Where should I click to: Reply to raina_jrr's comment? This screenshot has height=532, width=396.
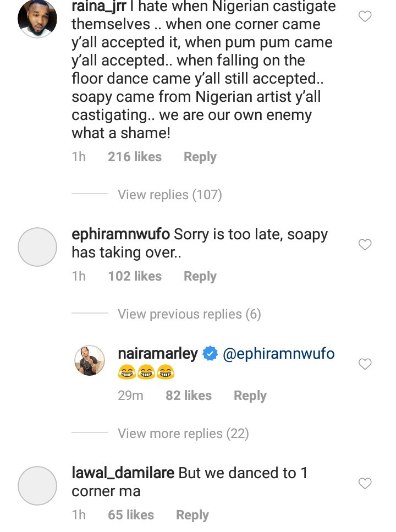pos(200,157)
